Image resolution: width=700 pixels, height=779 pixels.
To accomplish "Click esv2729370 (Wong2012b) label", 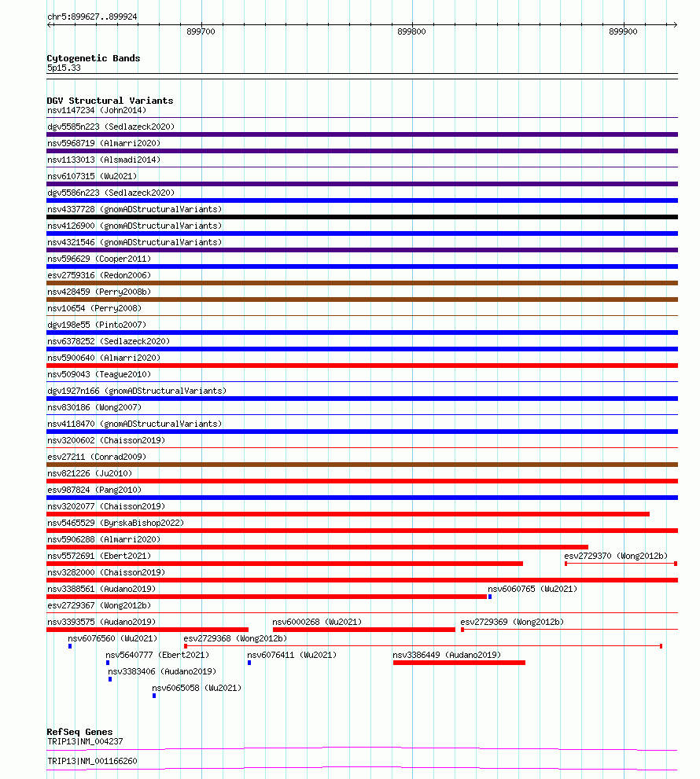I will click(616, 556).
